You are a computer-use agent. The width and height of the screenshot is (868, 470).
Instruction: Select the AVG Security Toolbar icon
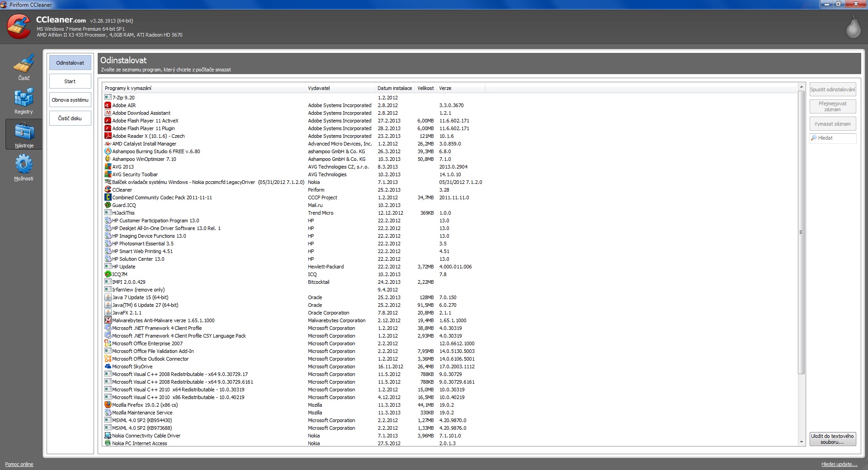pyautogui.click(x=108, y=174)
